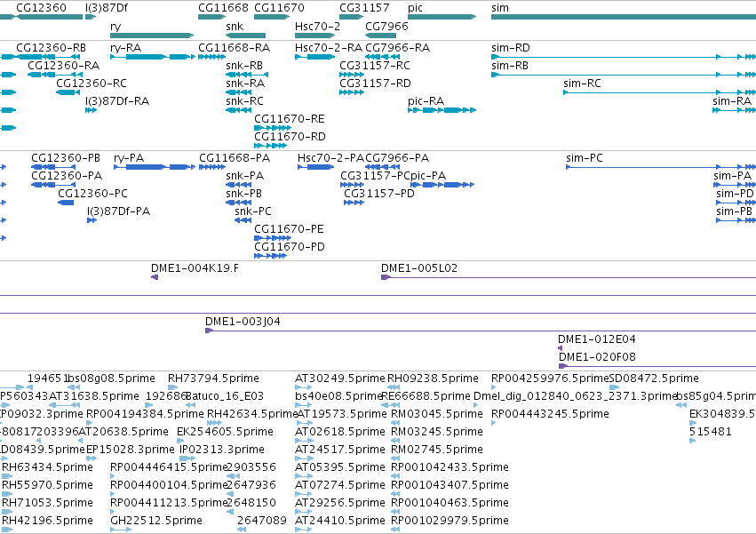Image resolution: width=756 pixels, height=534 pixels.
Task: Click the CG11668 gene label
Action: pos(223,8)
